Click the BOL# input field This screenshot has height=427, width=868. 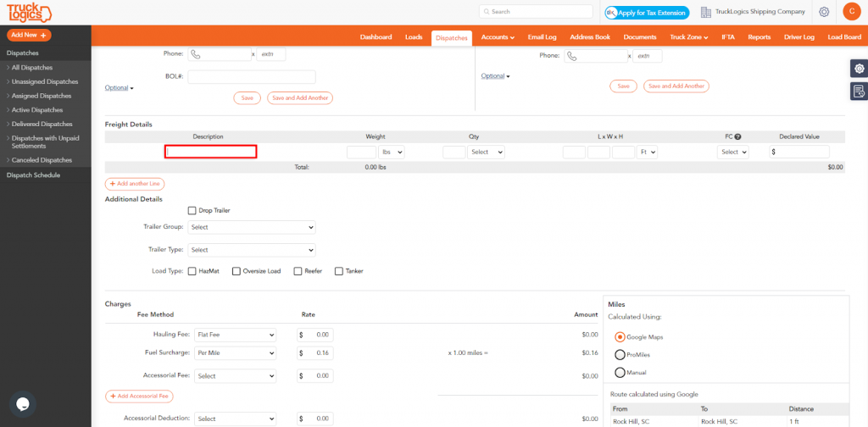click(252, 77)
